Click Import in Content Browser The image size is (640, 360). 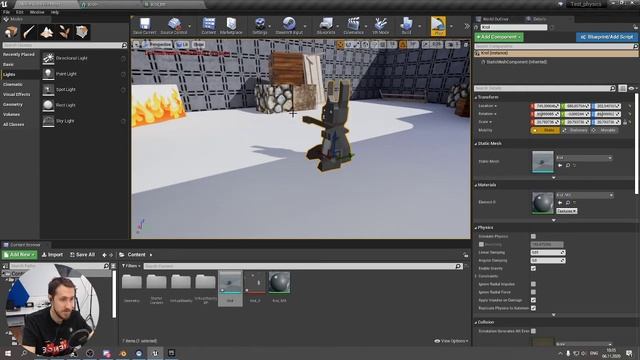52,255
